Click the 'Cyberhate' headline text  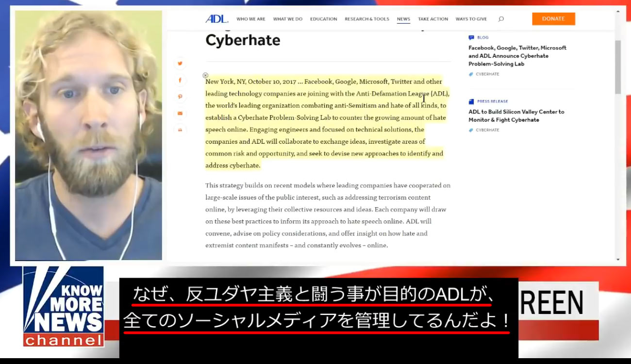click(x=243, y=40)
